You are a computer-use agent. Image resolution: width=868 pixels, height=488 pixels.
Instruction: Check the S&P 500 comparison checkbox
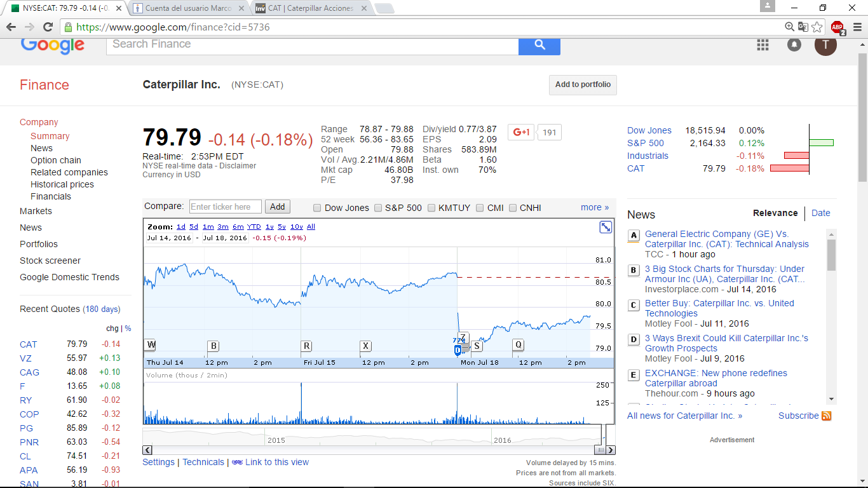378,208
